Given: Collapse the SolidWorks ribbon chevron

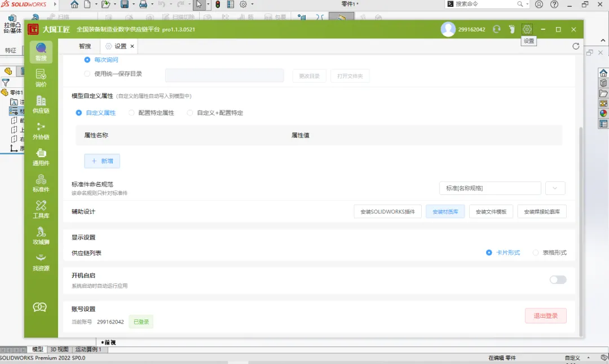Looking at the screenshot, I should click(x=603, y=41).
